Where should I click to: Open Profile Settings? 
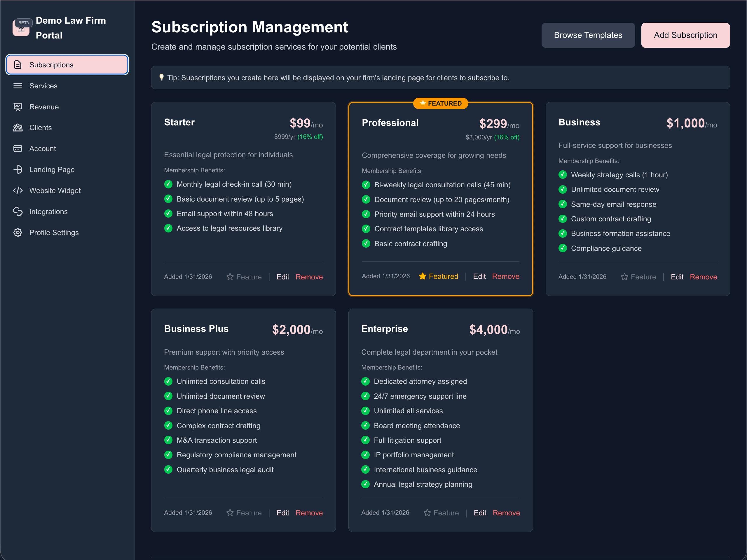67,232
